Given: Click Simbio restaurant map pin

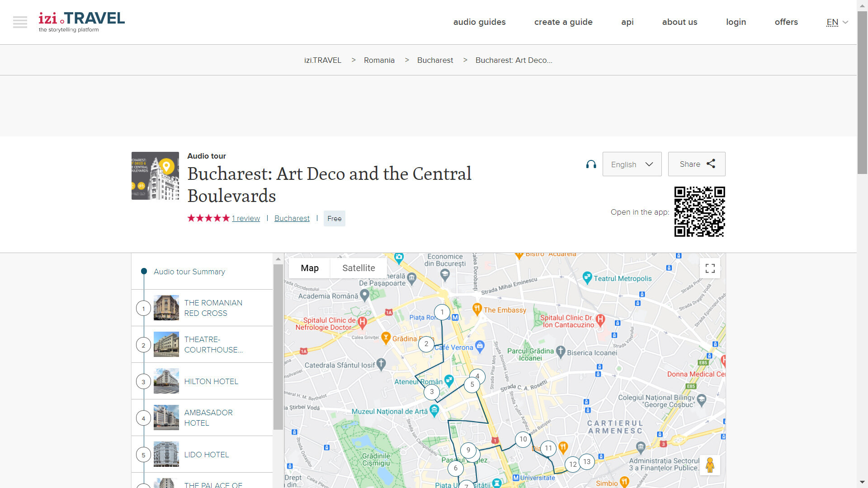Looking at the screenshot, I should point(624,482).
